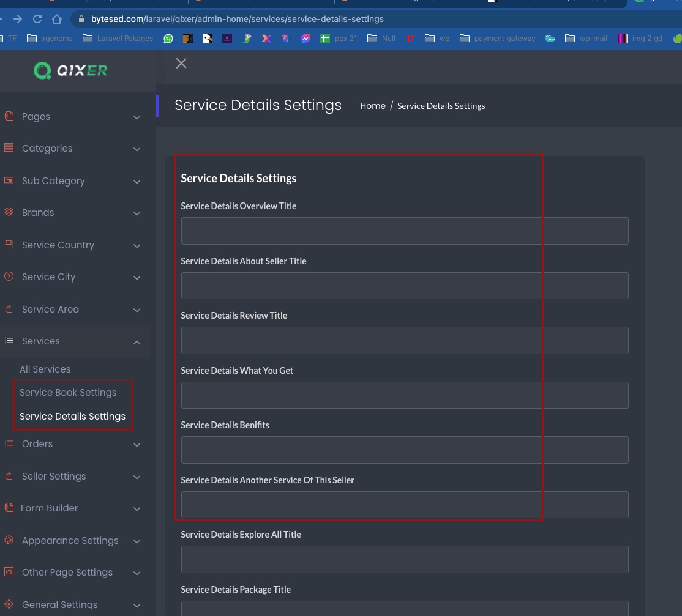Expand the Categories menu chevron
682x616 pixels.
(137, 149)
